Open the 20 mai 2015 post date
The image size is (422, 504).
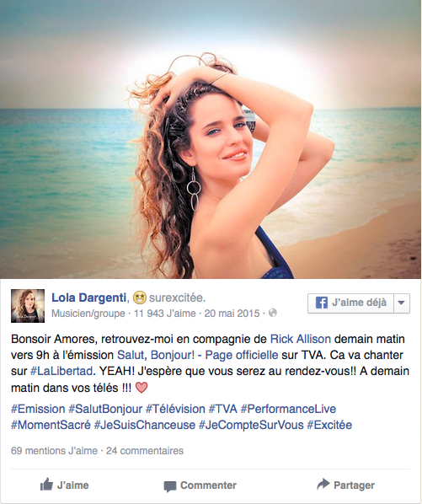(232, 313)
